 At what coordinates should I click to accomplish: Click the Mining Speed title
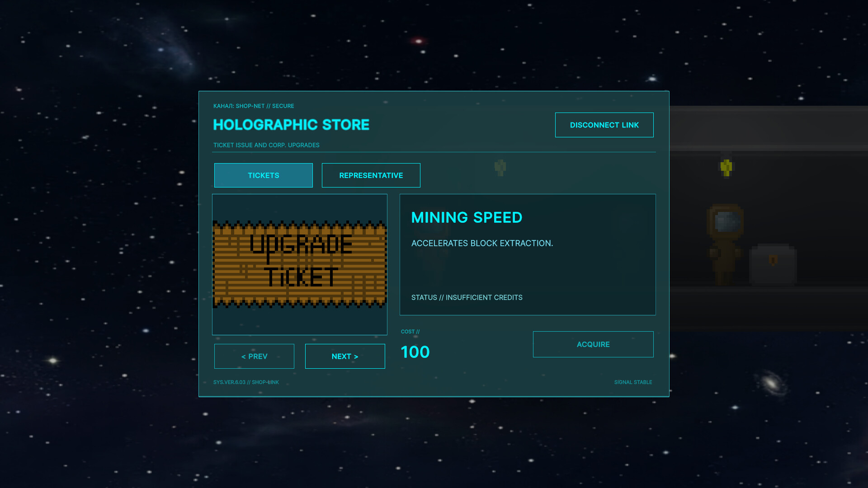pyautogui.click(x=467, y=217)
